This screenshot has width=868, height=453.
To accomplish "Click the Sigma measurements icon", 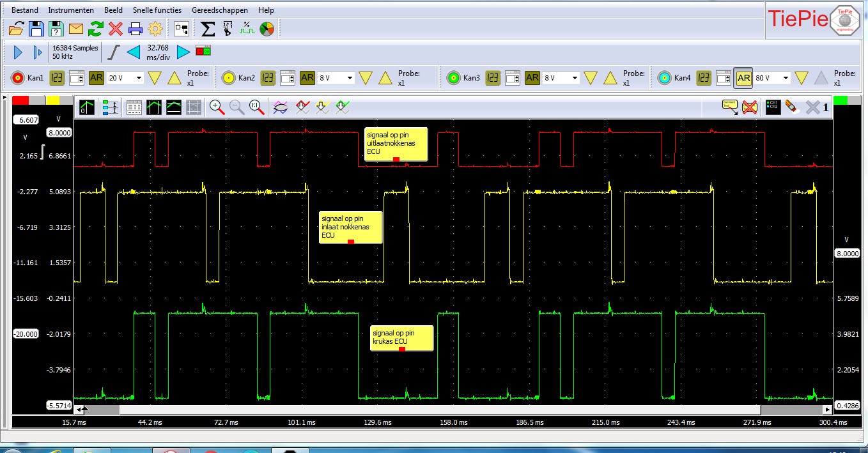I will coord(208,29).
